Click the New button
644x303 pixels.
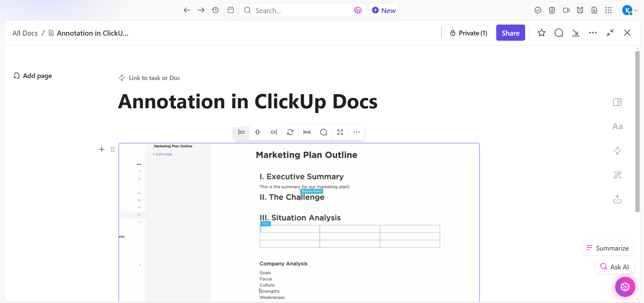[x=384, y=10]
